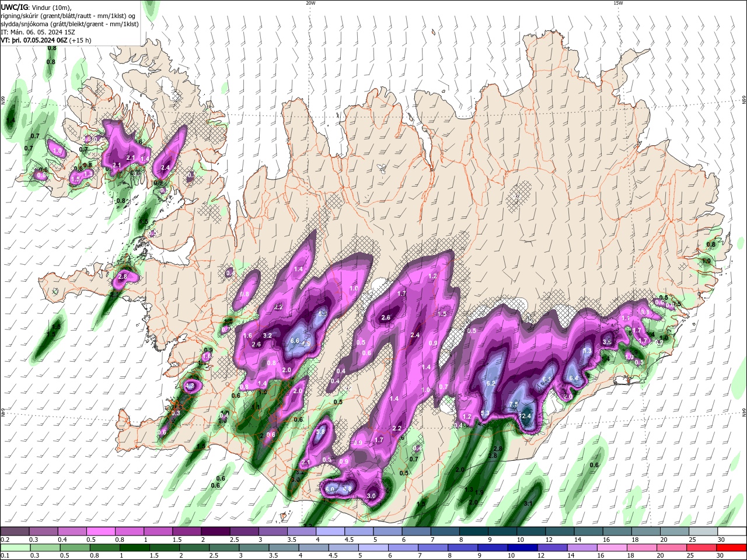The image size is (747, 560).
Task: Select the 'VT: þri. 07.05.2024 06Z (+15 h)' line
Action: click(x=46, y=40)
